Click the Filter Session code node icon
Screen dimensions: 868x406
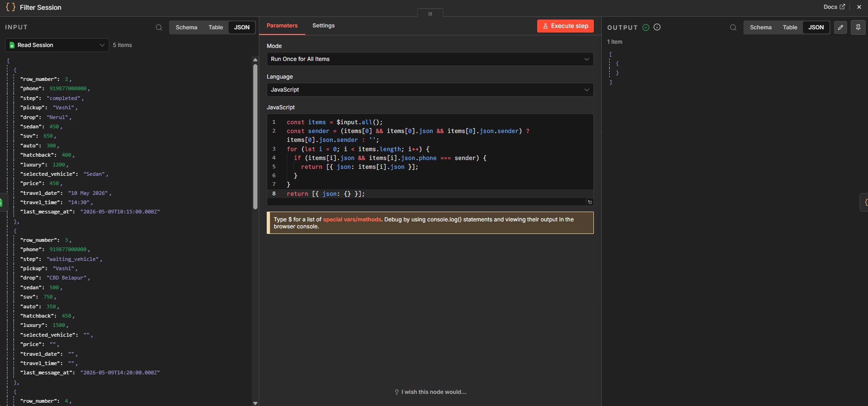[x=10, y=7]
